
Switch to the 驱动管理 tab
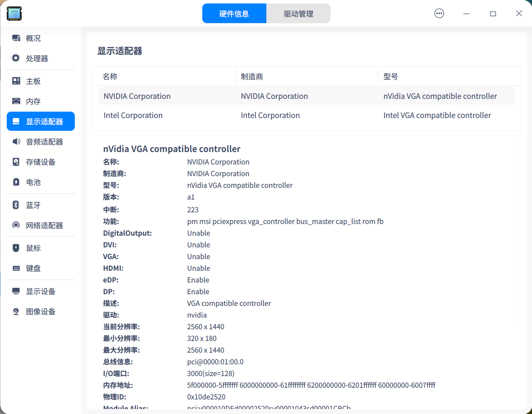click(298, 13)
